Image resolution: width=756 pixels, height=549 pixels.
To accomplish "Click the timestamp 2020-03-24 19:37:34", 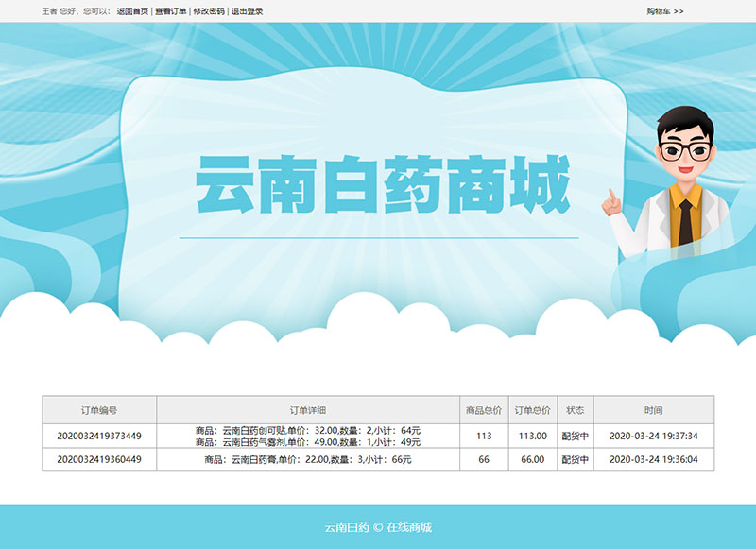I will (653, 436).
